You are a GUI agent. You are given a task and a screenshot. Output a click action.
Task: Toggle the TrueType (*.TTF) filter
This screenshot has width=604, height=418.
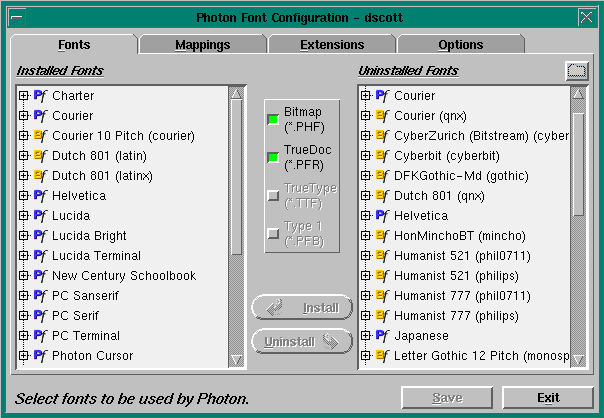[x=272, y=195]
